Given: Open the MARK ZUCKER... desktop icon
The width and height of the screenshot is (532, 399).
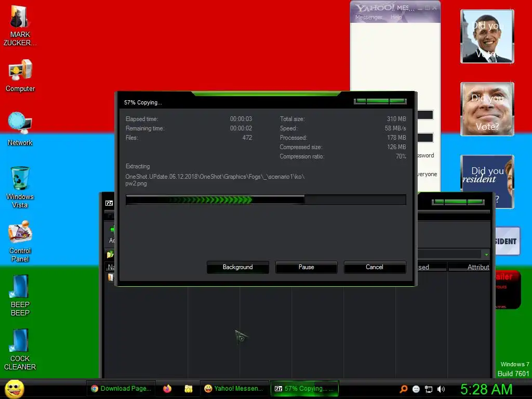Looking at the screenshot, I should coord(20,26).
